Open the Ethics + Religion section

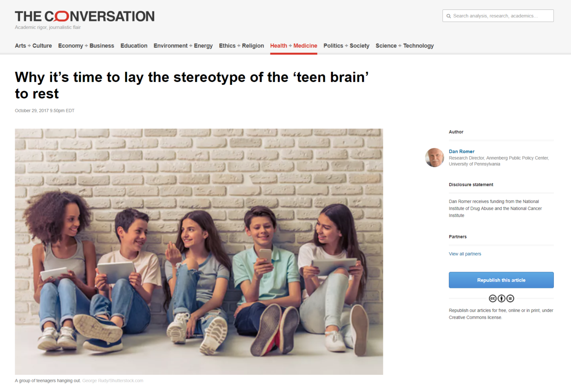coord(241,46)
